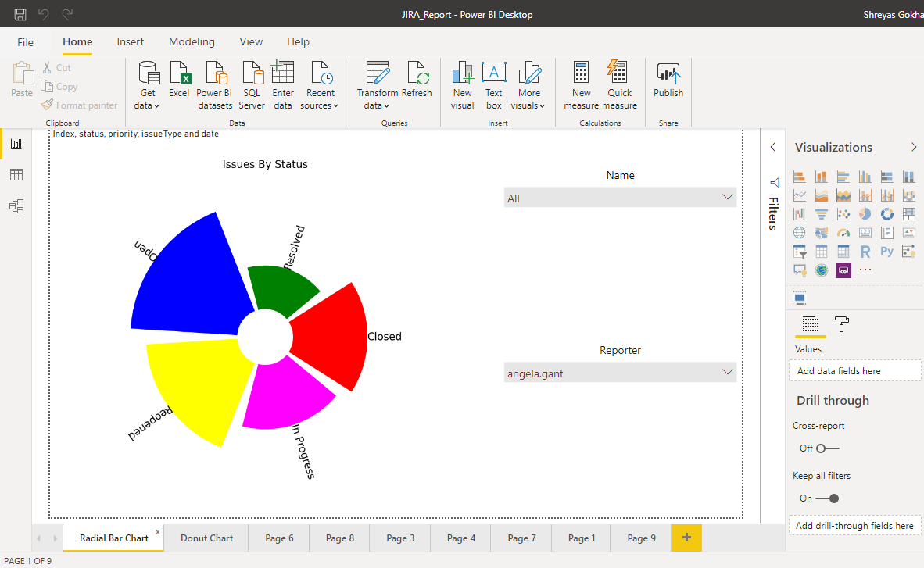
Task: Add a new report page with the plus button
Action: tap(686, 538)
